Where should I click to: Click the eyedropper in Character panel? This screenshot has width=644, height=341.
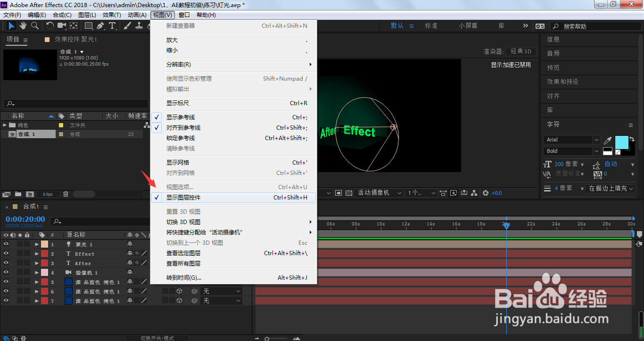click(x=608, y=140)
